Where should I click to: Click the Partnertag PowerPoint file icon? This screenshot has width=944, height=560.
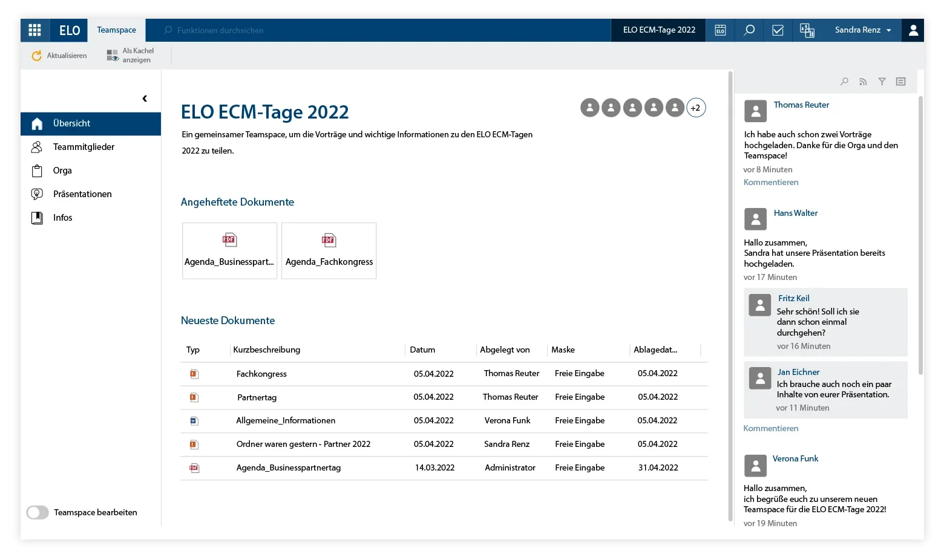pos(194,397)
